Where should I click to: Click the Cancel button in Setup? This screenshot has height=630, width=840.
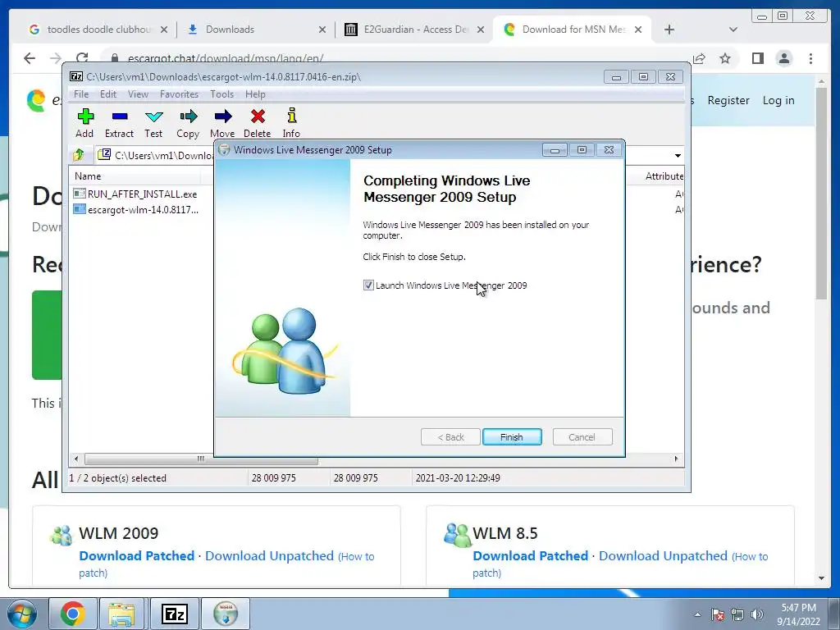pyautogui.click(x=582, y=437)
